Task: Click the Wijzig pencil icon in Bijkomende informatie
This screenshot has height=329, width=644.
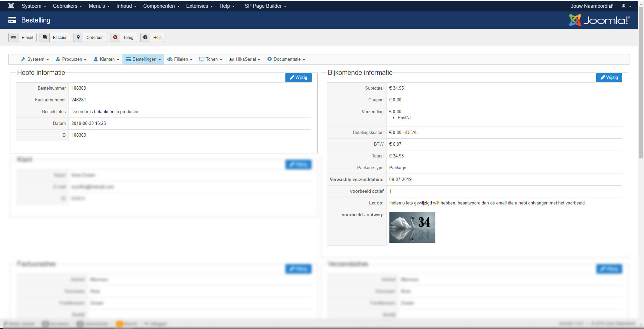Action: point(603,77)
